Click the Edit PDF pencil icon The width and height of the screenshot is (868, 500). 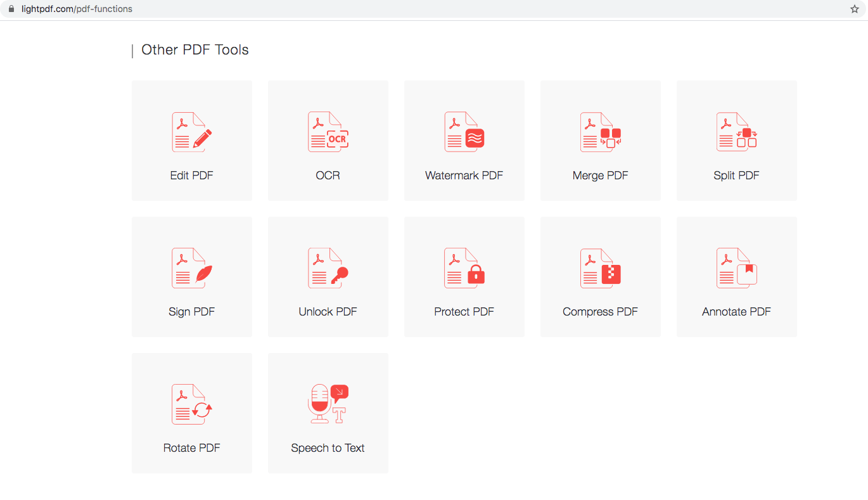tap(192, 132)
